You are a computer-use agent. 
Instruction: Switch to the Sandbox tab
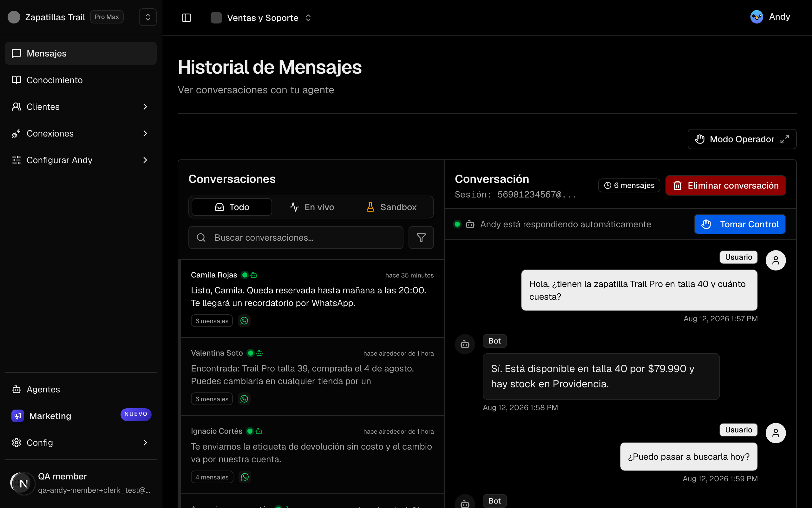click(x=391, y=207)
